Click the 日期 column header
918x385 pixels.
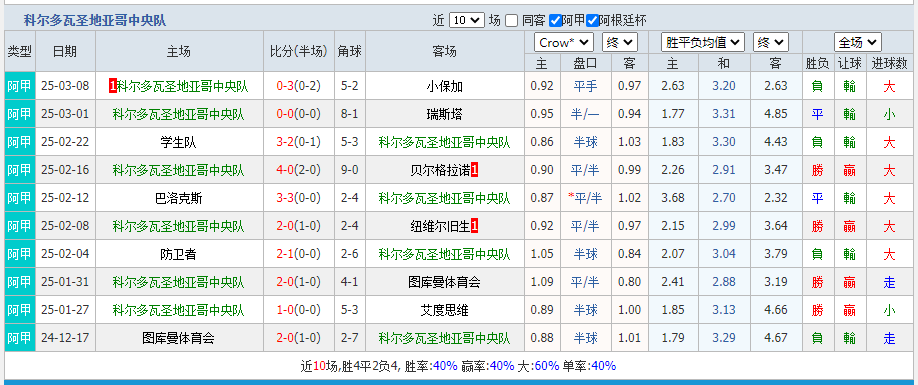(x=65, y=51)
